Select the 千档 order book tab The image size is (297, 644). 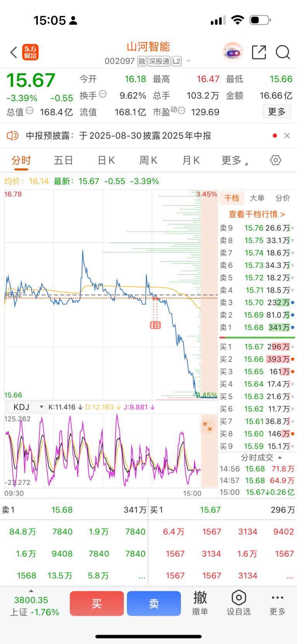point(232,198)
